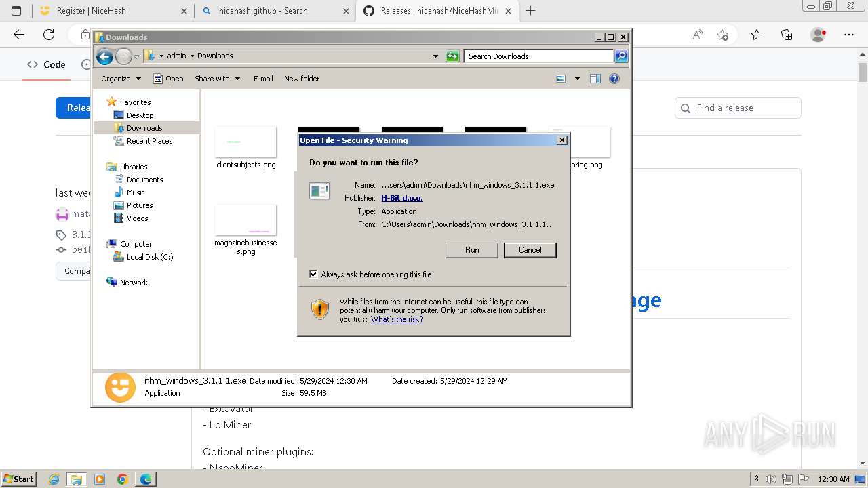868x488 pixels.
Task: Click the admin segment in the address bar
Action: coord(176,56)
